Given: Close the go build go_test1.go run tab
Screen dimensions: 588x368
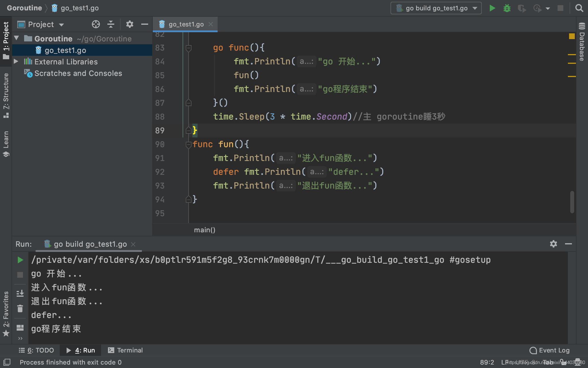Looking at the screenshot, I should tap(133, 244).
